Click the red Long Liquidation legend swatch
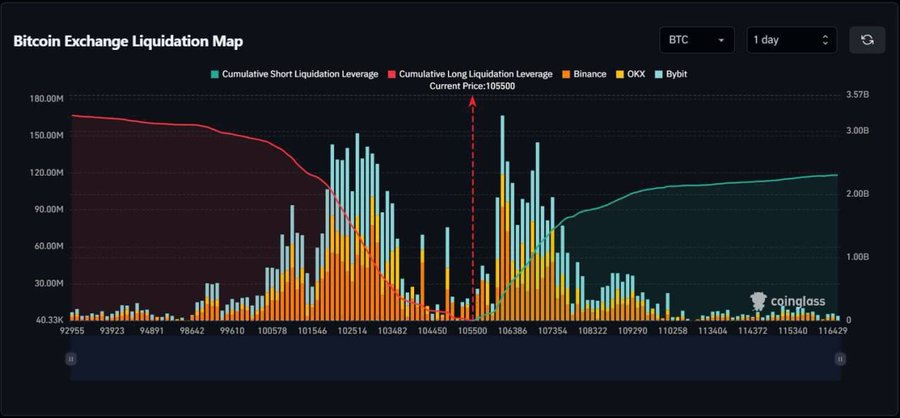900x418 pixels. click(x=391, y=74)
